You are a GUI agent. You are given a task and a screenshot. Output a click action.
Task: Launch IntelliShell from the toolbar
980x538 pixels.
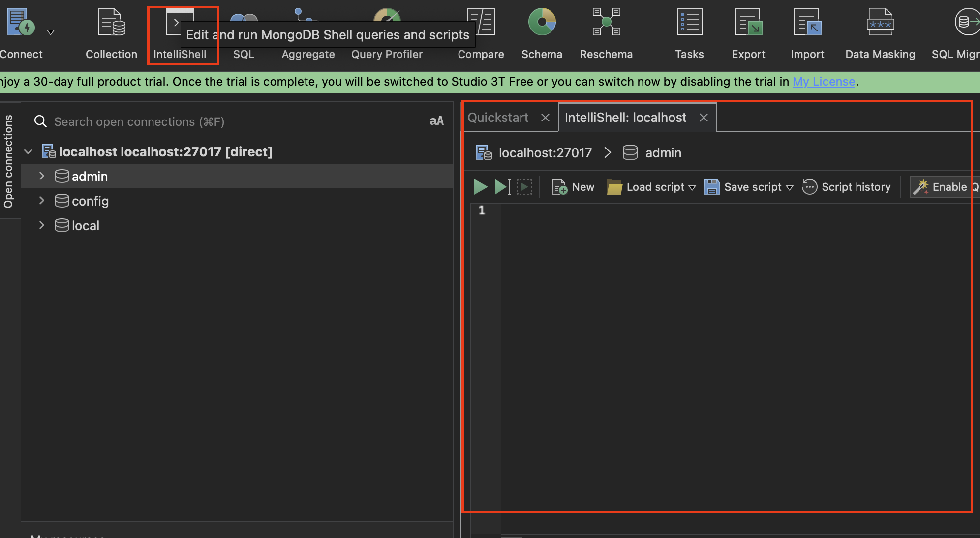point(180,33)
